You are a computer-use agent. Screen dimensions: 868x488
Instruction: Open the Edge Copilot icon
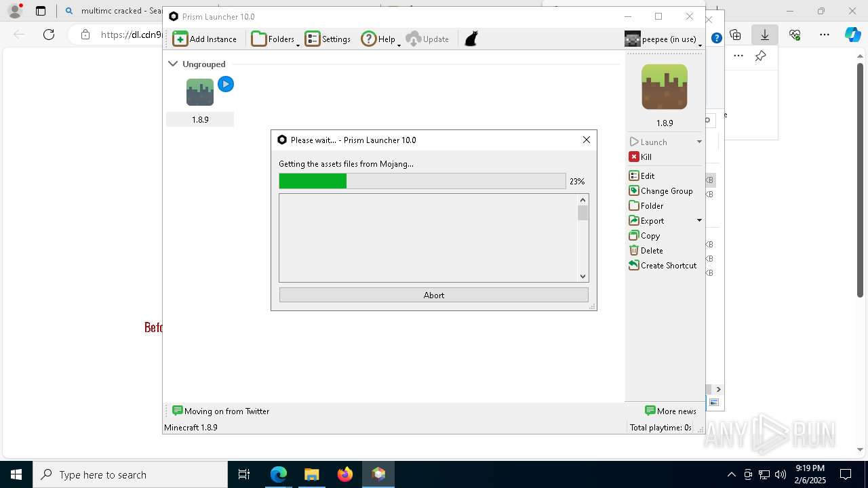pyautogui.click(x=852, y=35)
